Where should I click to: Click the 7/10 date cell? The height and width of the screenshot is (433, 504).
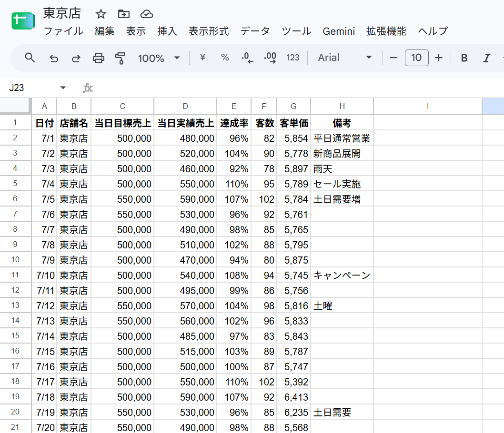44,275
